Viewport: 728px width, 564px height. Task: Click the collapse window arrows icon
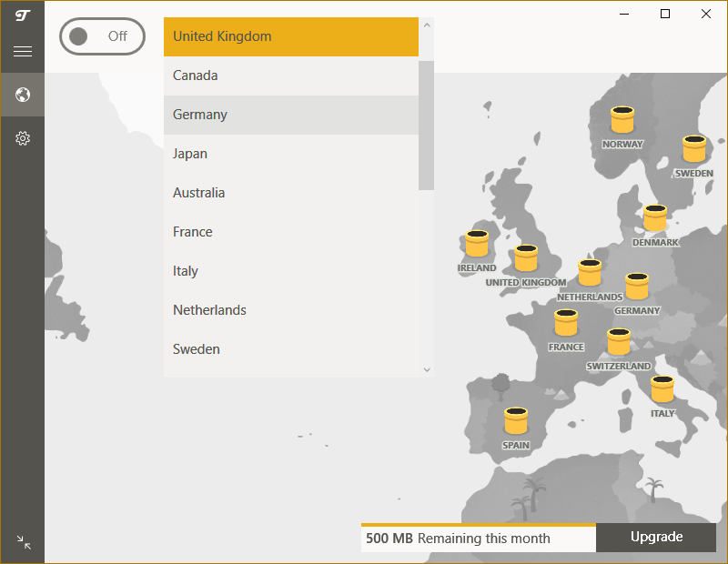24,542
